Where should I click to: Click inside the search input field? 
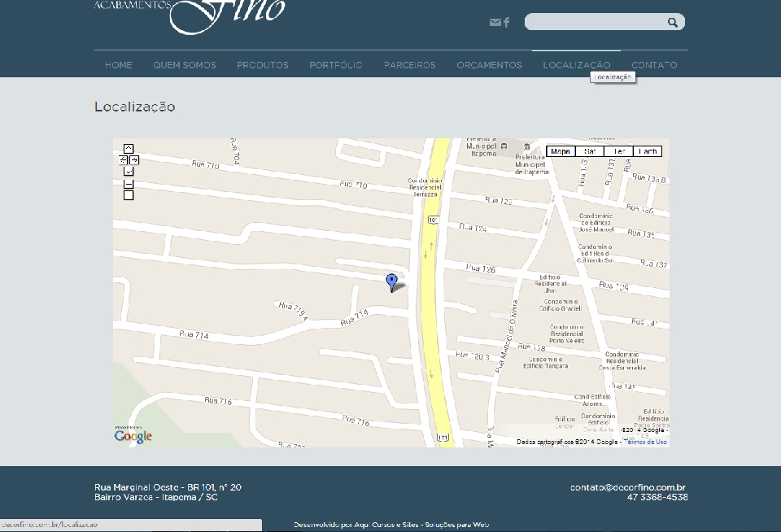pyautogui.click(x=596, y=23)
